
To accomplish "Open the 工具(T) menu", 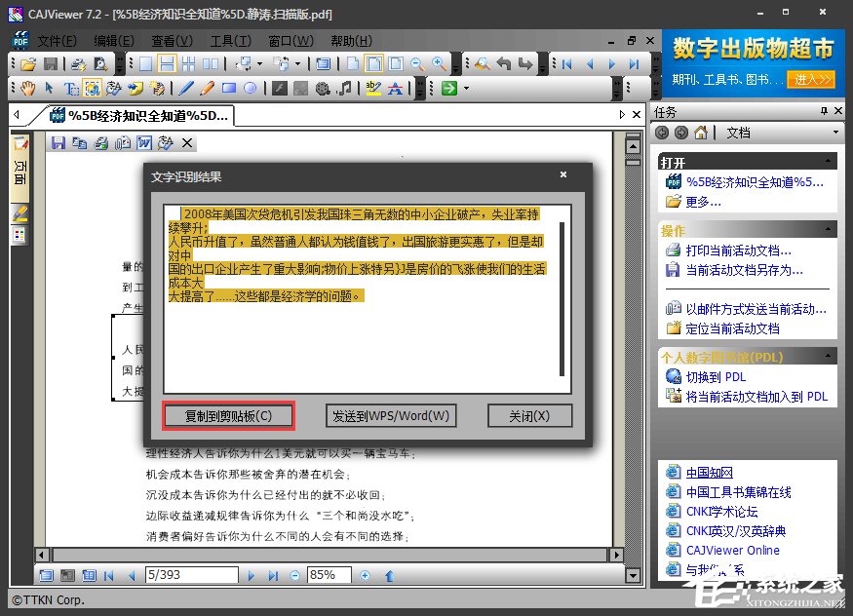I will [x=231, y=41].
